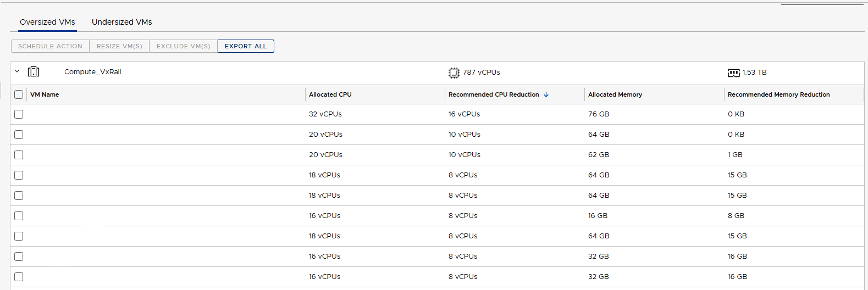Click the memory icon near 1.53 TB
This screenshot has height=290, width=868.
pyautogui.click(x=733, y=72)
